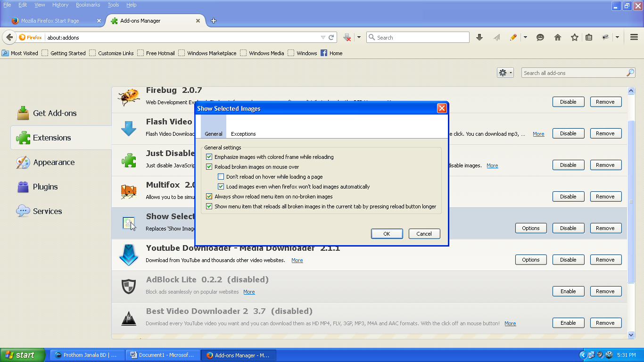The image size is (644, 362).
Task: Click the Just Disable Stuff puzzle icon
Action: pyautogui.click(x=129, y=160)
